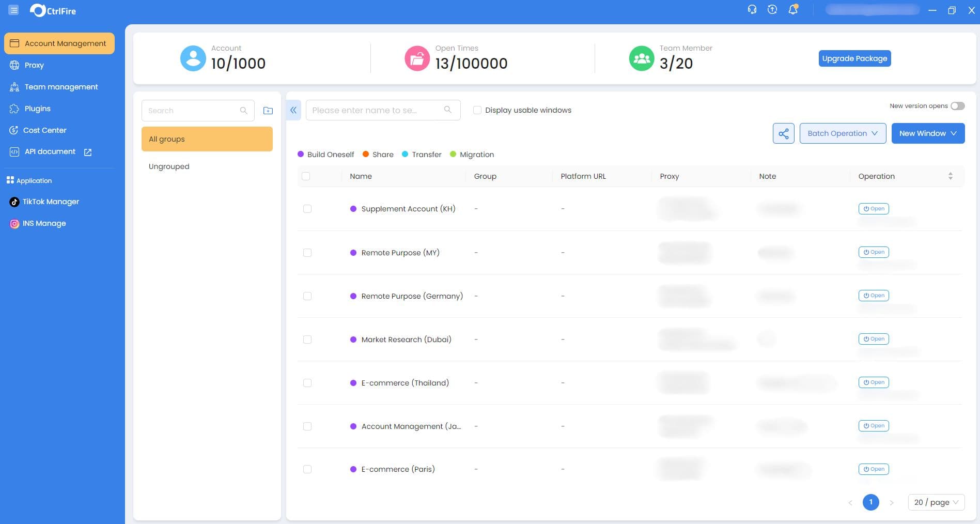The image size is (980, 524).
Task: Open the API document external link
Action: [x=87, y=152]
